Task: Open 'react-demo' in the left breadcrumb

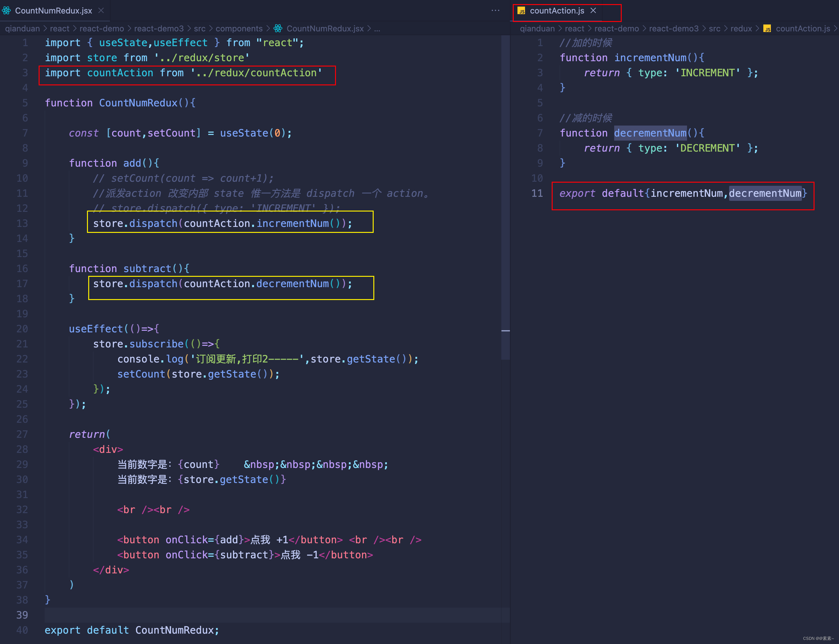Action: pyautogui.click(x=102, y=28)
